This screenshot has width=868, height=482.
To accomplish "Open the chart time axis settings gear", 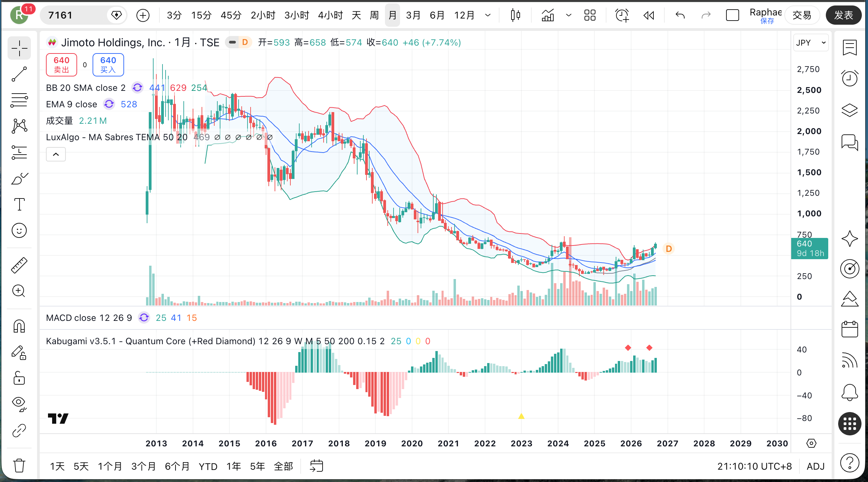I will click(x=811, y=444).
